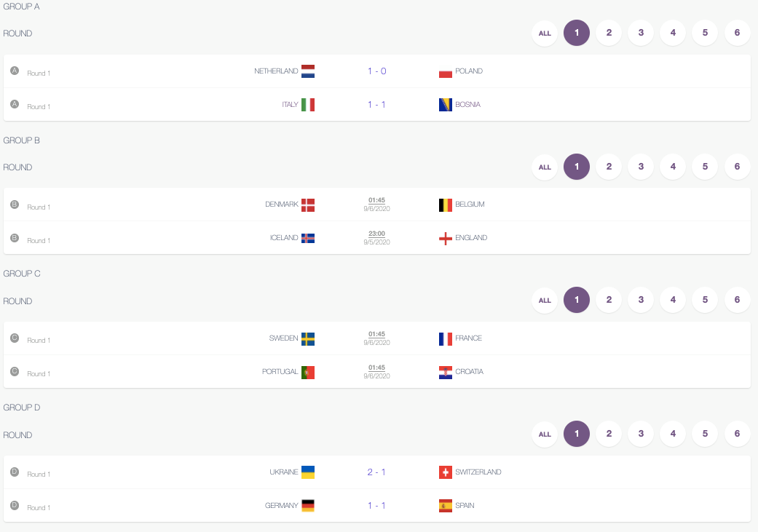Select round 6 in Group C
The width and height of the screenshot is (758, 532).
pyautogui.click(x=737, y=300)
